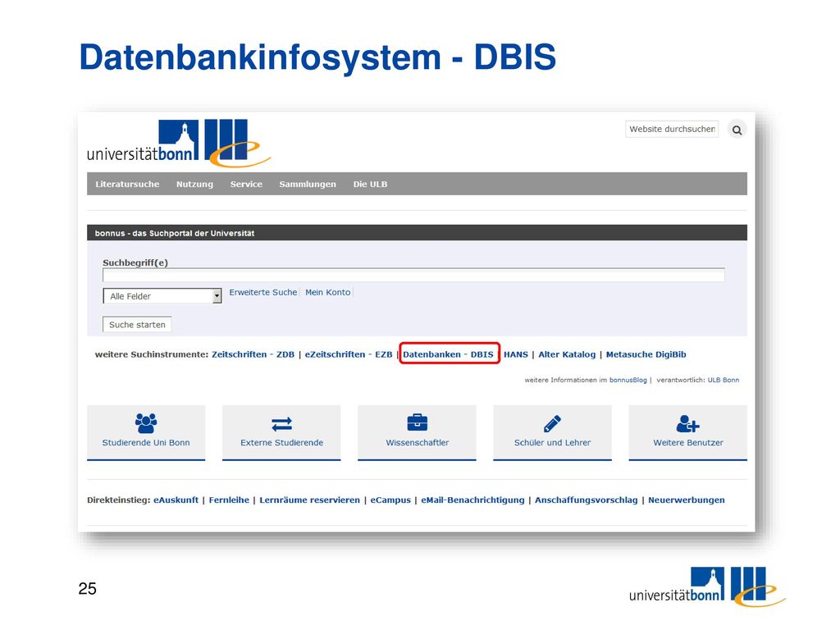Image resolution: width=840 pixels, height=630 pixels.
Task: Click the Suche starten button
Action: coord(137,325)
